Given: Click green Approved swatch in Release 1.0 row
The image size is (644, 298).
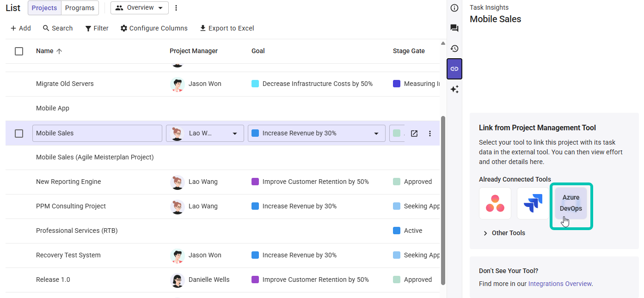Looking at the screenshot, I should (x=397, y=280).
